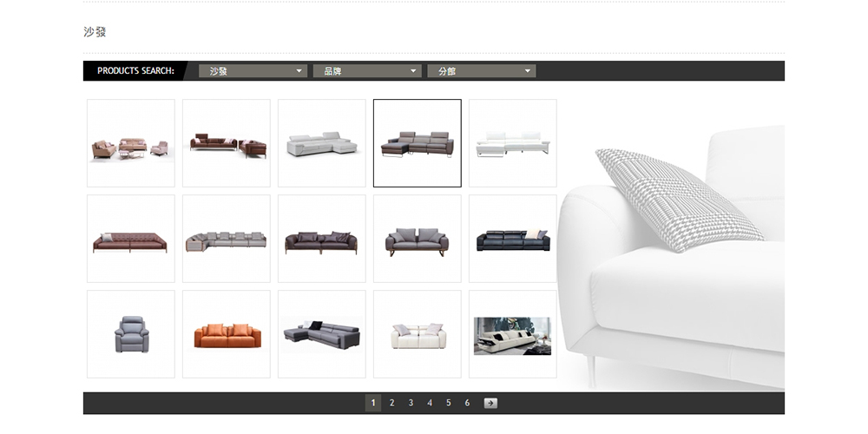Go to page 1 of results
The width and height of the screenshot is (868, 434).
point(373,403)
